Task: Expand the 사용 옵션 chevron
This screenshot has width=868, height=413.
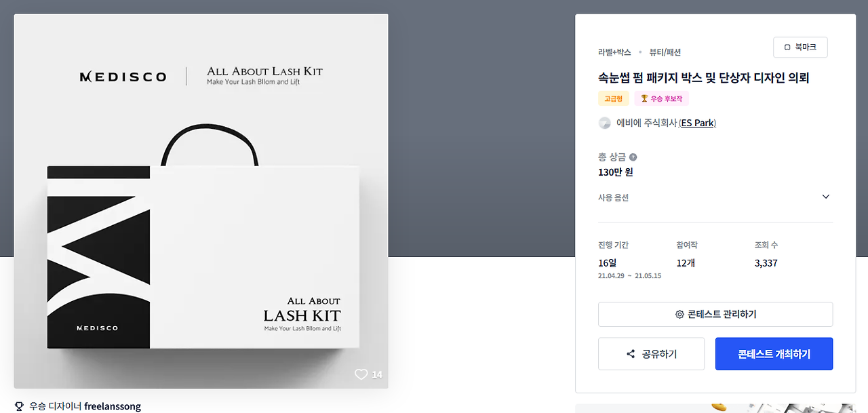Action: coord(825,197)
